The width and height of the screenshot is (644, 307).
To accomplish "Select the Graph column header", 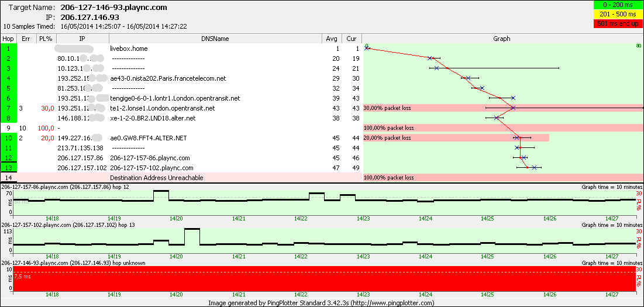I will coord(501,39).
